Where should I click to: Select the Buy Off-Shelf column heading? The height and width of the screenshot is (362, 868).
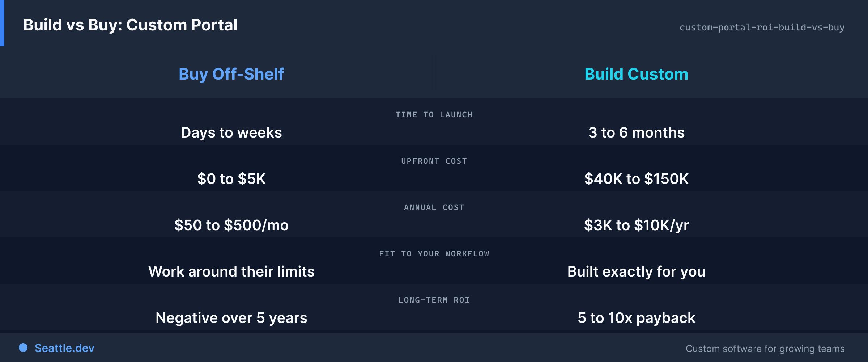tap(231, 74)
